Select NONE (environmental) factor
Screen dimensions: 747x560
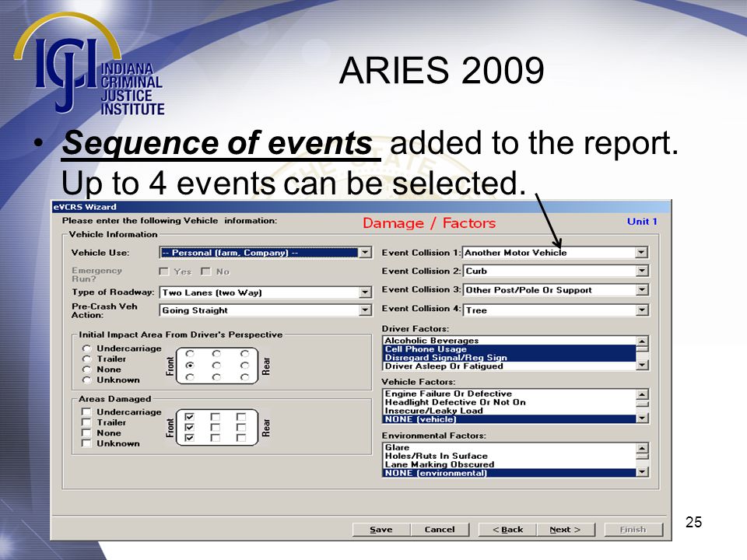[x=509, y=474]
